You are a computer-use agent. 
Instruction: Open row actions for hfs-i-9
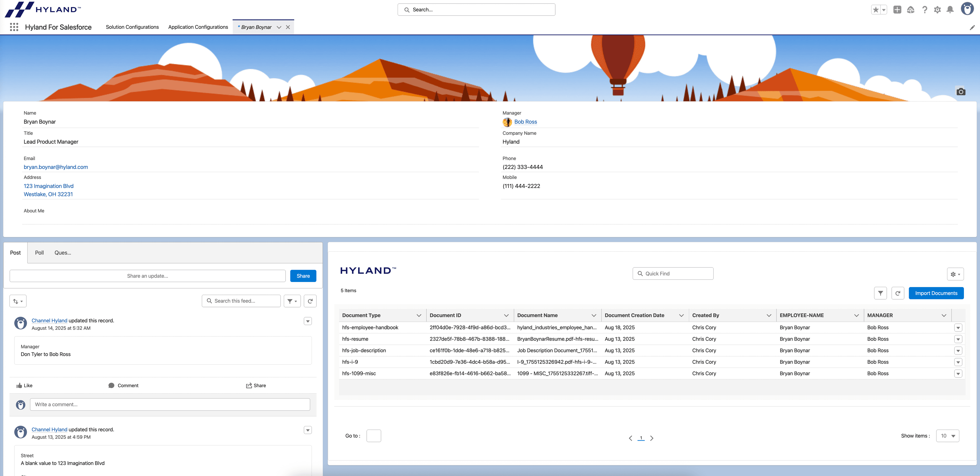click(958, 362)
